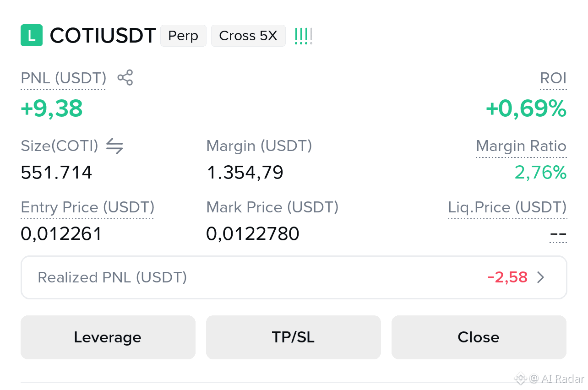
Task: Click the ROI underlined label
Action: click(553, 78)
